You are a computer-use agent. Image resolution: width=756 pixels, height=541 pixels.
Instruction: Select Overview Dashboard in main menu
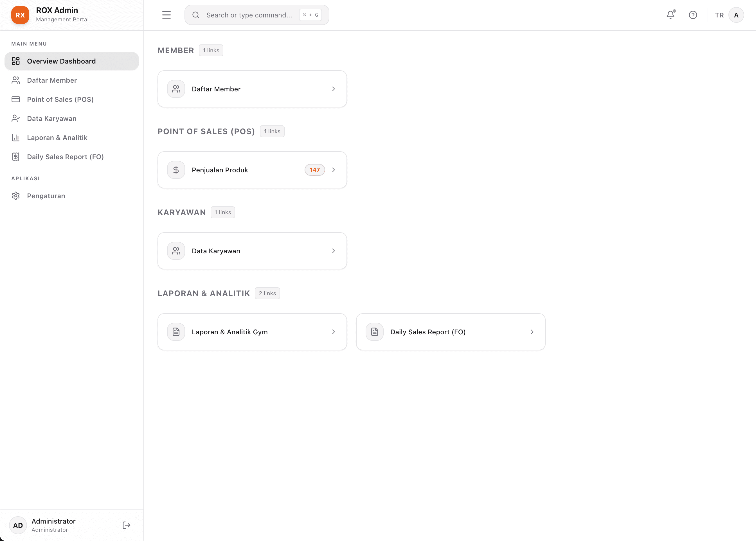point(72,61)
